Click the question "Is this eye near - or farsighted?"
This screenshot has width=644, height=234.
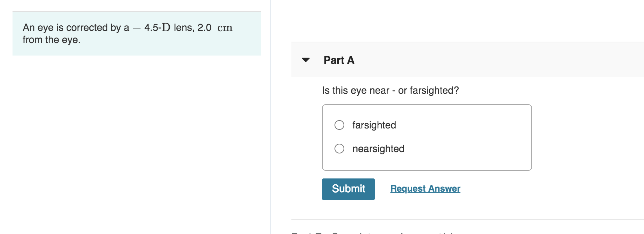tap(390, 91)
